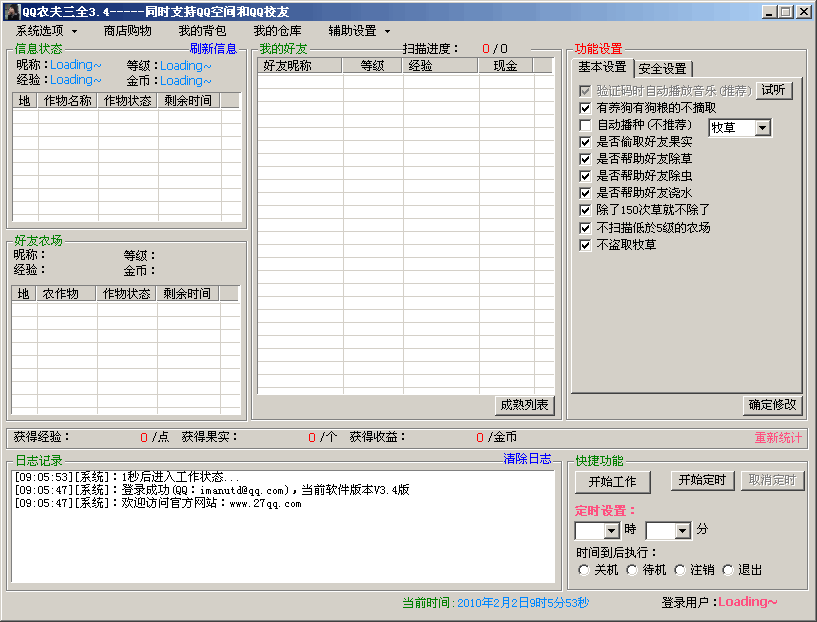Toggle 不扫描低於5级的农场 checkbox
817x622 pixels.
585,228
